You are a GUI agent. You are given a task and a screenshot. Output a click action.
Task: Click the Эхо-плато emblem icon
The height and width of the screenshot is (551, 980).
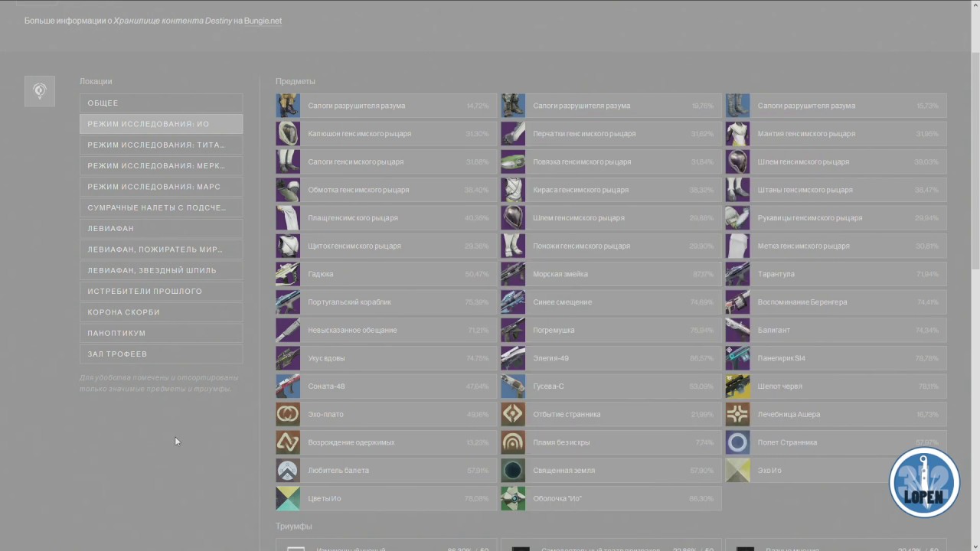point(288,414)
